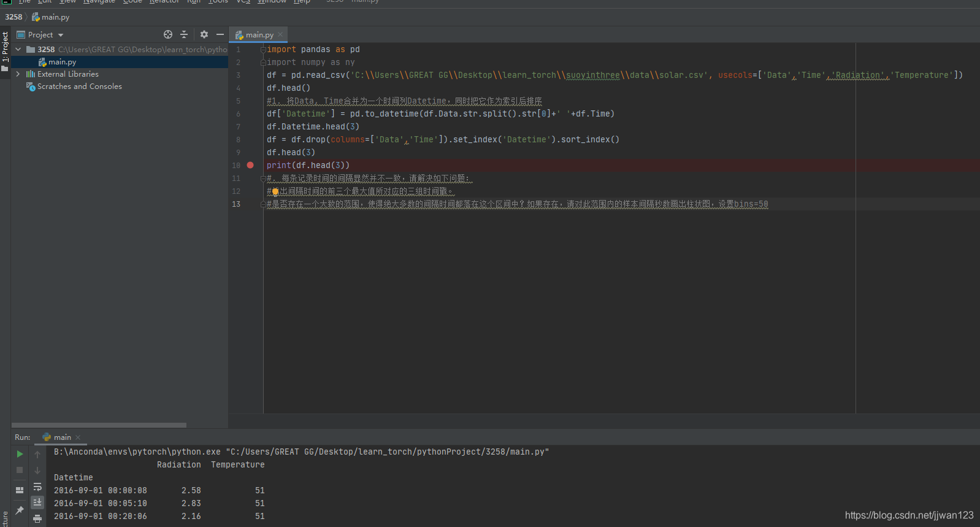Click the df.drop set_index line 8
The width and height of the screenshot is (980, 527).
443,139
